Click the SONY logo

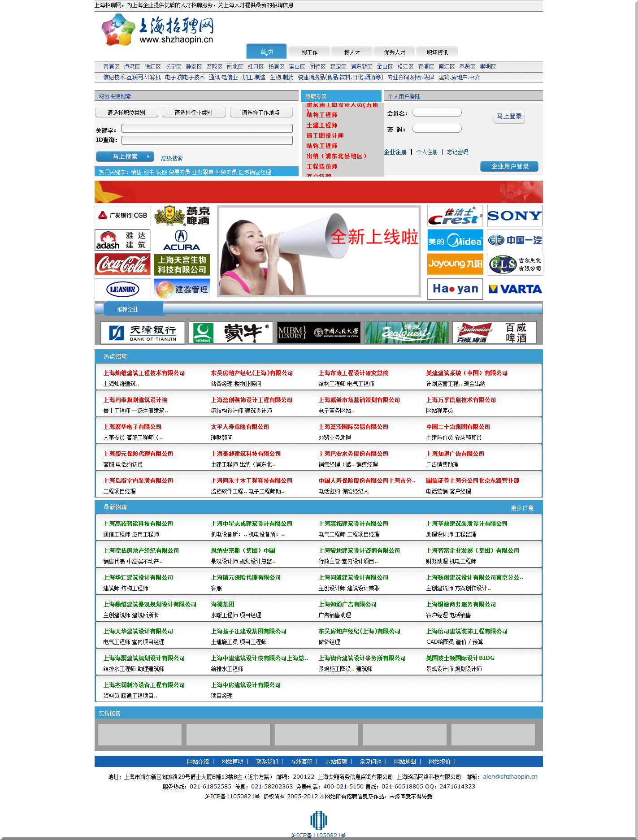coord(515,216)
